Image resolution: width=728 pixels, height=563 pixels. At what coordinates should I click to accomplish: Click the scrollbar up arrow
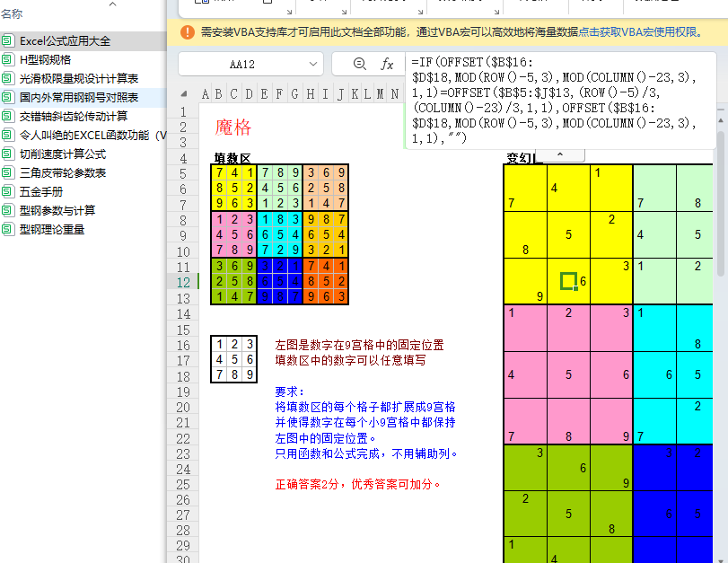721,120
